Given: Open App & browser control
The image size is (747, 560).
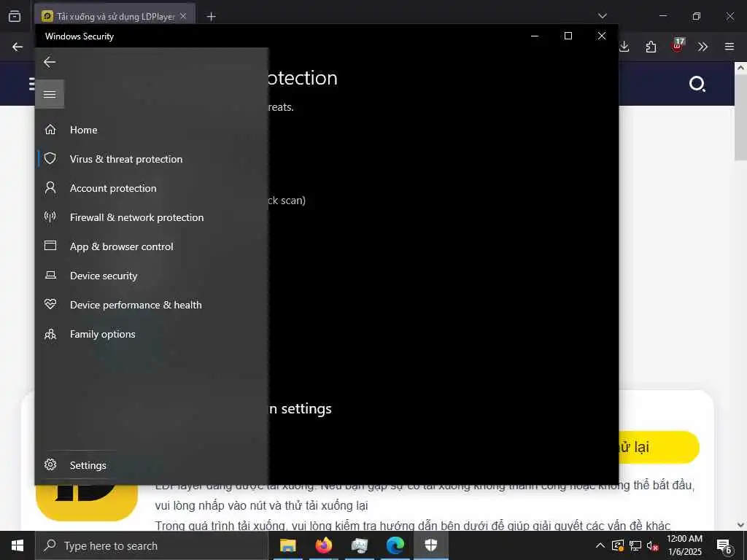Looking at the screenshot, I should tap(152, 246).
